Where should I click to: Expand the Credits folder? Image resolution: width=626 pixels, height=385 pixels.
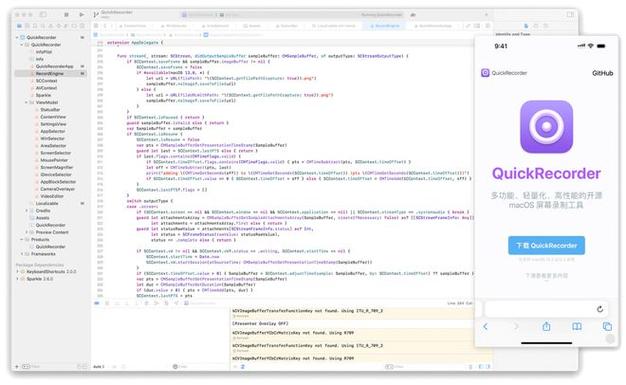[x=27, y=210]
